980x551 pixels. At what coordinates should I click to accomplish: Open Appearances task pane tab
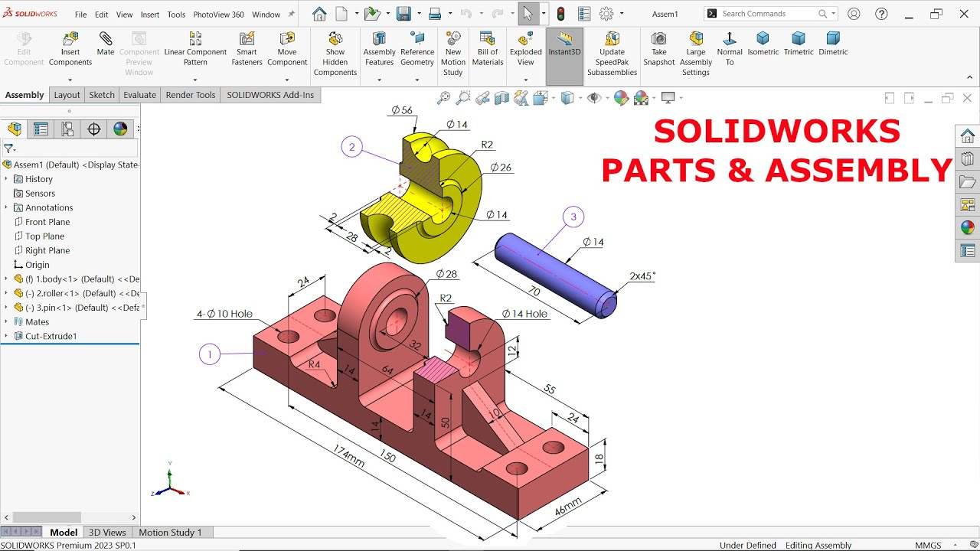click(x=968, y=227)
